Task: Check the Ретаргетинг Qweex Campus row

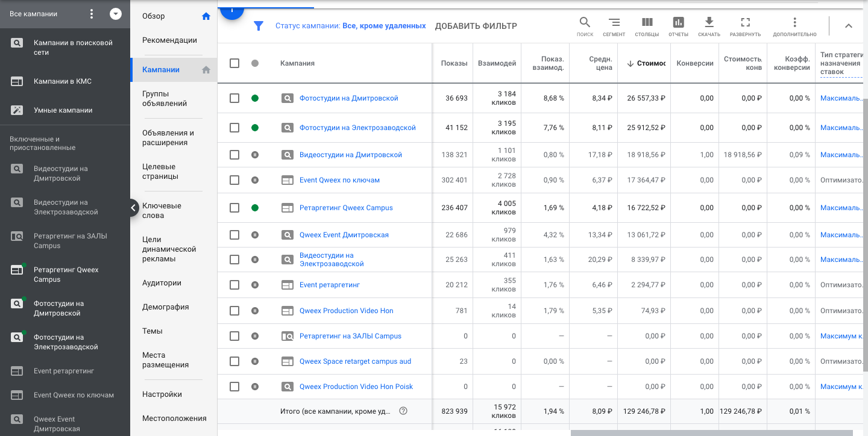Action: [234, 208]
